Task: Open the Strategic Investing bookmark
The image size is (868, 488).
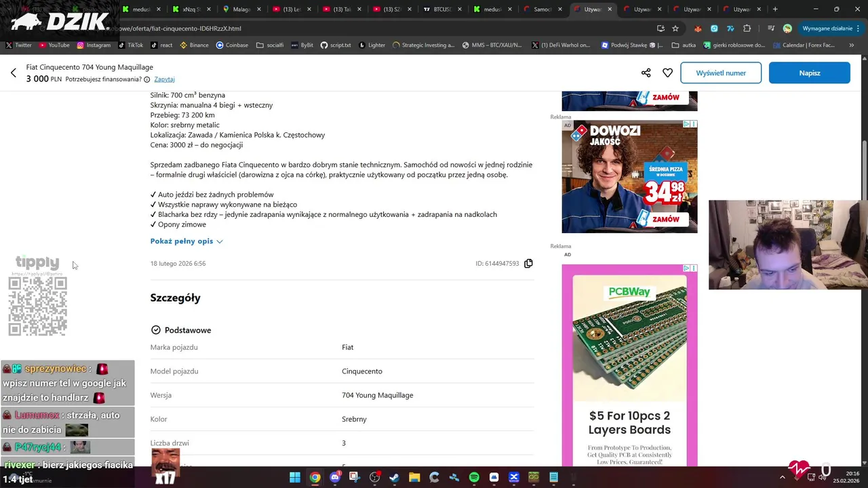Action: point(423,45)
